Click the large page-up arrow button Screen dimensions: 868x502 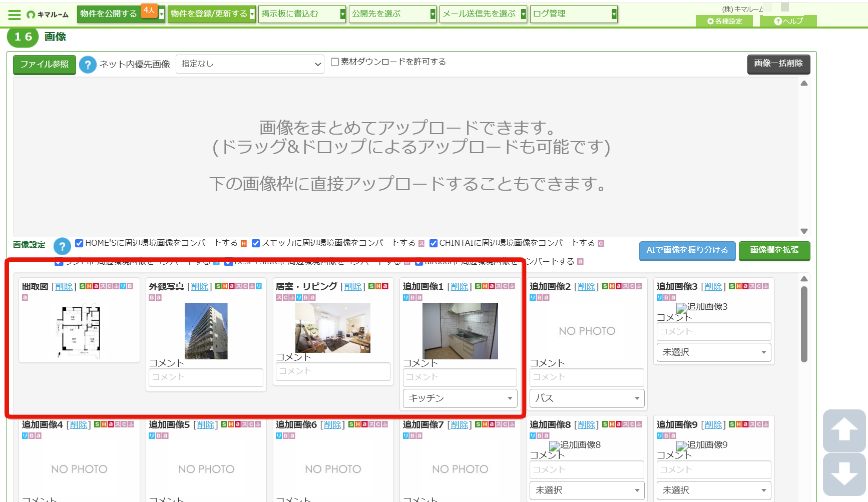pyautogui.click(x=844, y=430)
